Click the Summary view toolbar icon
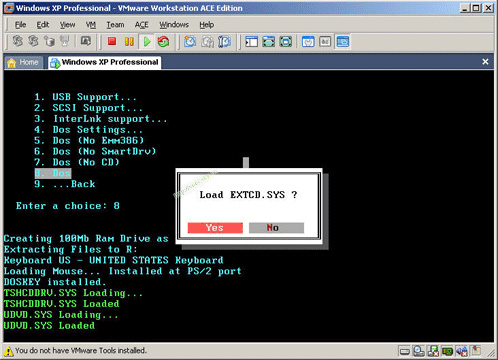The width and height of the screenshot is (498, 360). pyautogui.click(x=308, y=41)
